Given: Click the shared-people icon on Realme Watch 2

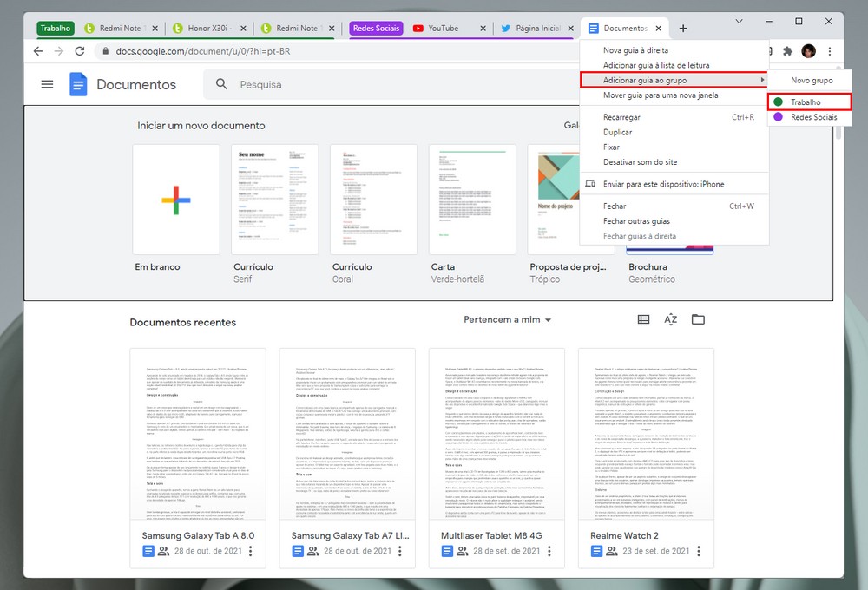Looking at the screenshot, I should [612, 551].
